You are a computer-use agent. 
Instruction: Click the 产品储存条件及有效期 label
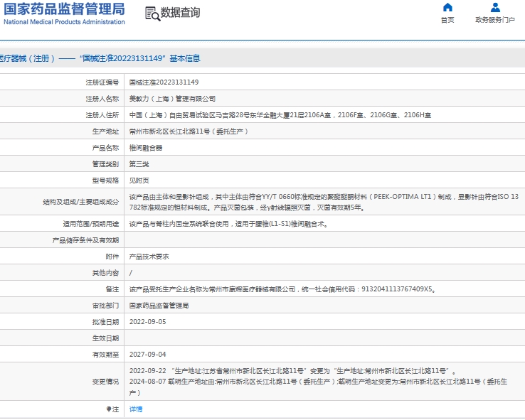pos(85,240)
